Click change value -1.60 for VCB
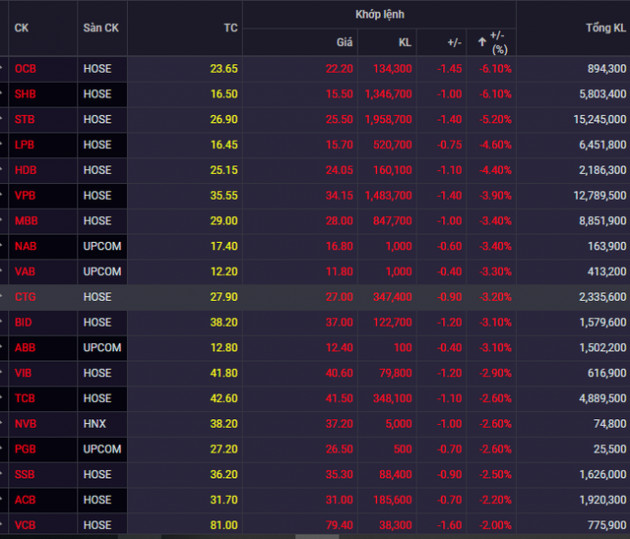This screenshot has width=630, height=539. [449, 525]
